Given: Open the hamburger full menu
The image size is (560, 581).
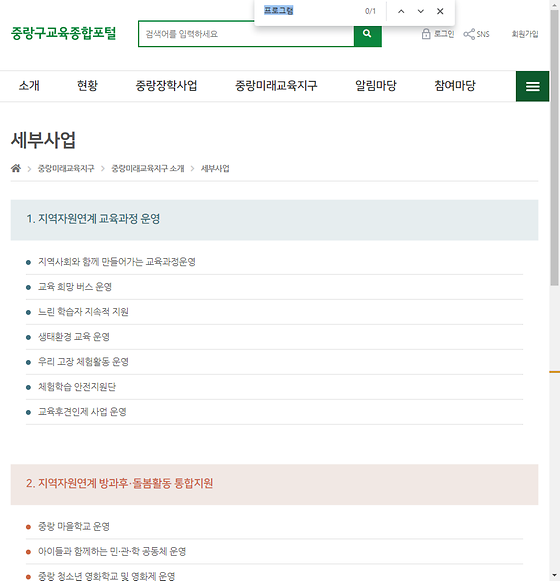Looking at the screenshot, I should tap(532, 86).
